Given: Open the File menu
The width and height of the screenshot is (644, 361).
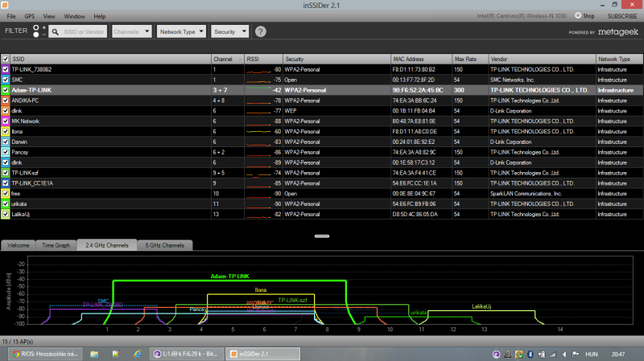Looking at the screenshot, I should 11,16.
